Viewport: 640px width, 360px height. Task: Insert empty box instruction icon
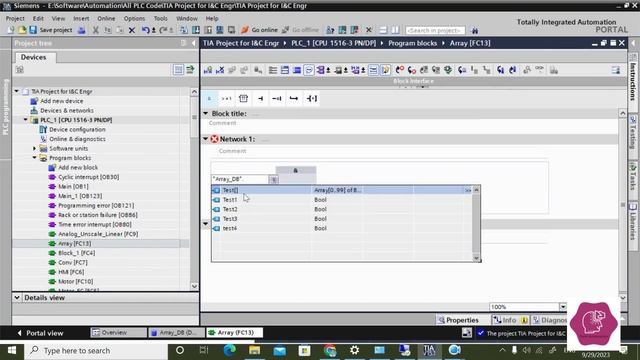coord(243,98)
